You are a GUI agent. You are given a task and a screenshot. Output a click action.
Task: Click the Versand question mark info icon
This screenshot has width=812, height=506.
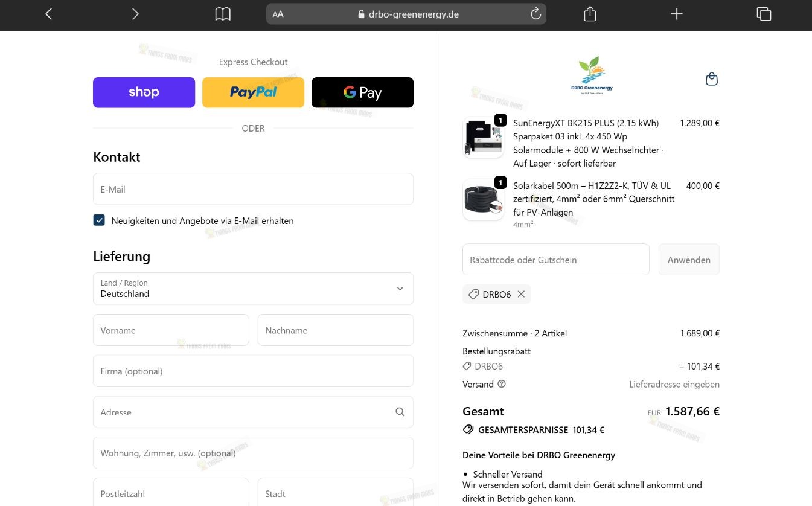coord(502,384)
